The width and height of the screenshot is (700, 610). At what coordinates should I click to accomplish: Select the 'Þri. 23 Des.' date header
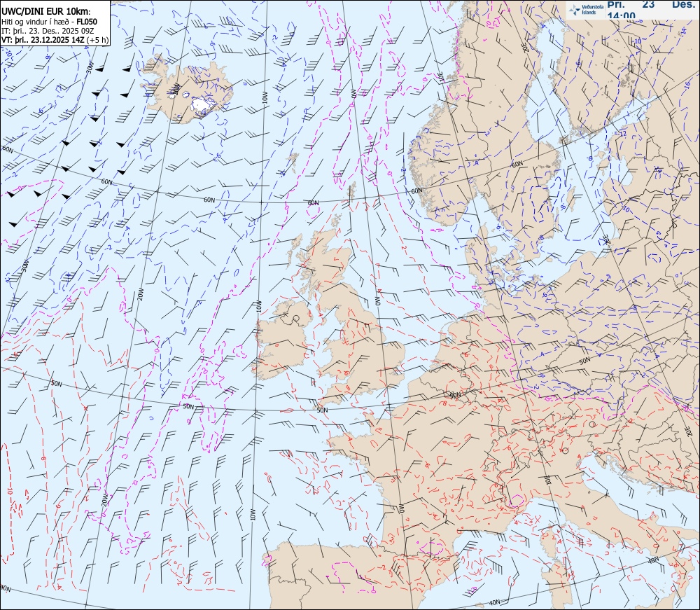(651, 4)
